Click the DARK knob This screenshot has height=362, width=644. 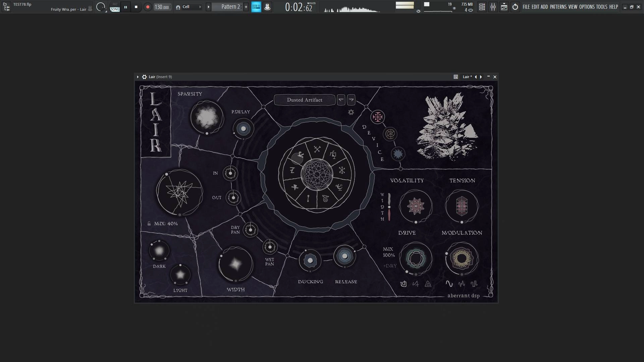click(159, 251)
